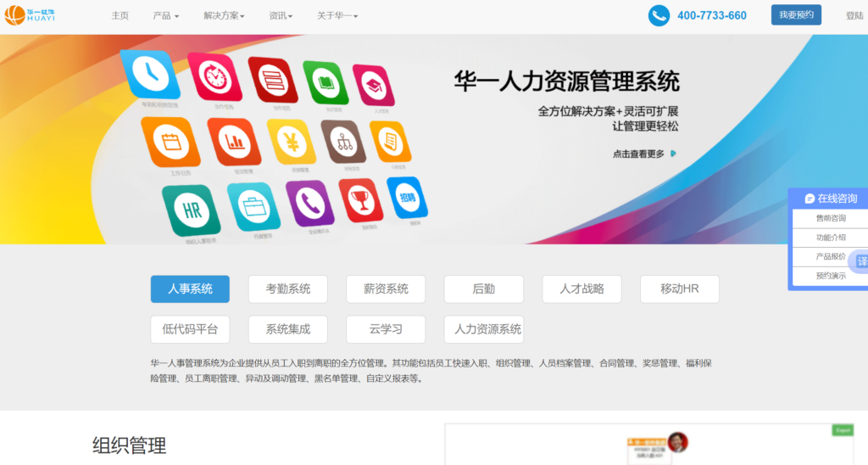Select the 考勤系统 tab
Image resolution: width=868 pixels, height=465 pixels.
click(x=288, y=289)
